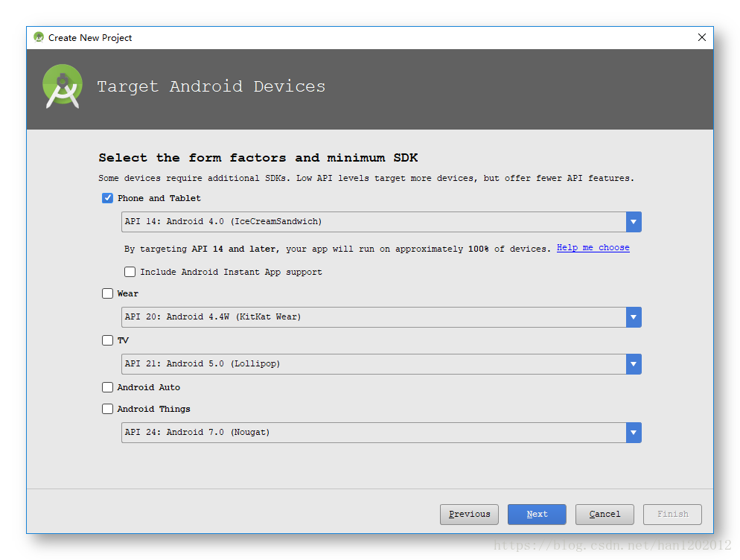740x560 pixels.
Task: Click the Android Studio logo in header
Action: pos(63,86)
